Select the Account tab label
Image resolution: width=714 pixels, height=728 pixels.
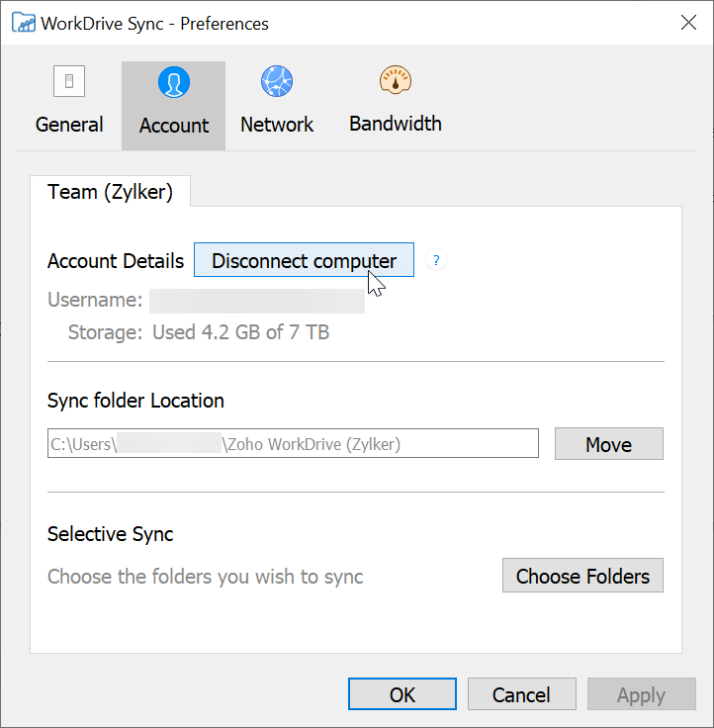pos(174,126)
